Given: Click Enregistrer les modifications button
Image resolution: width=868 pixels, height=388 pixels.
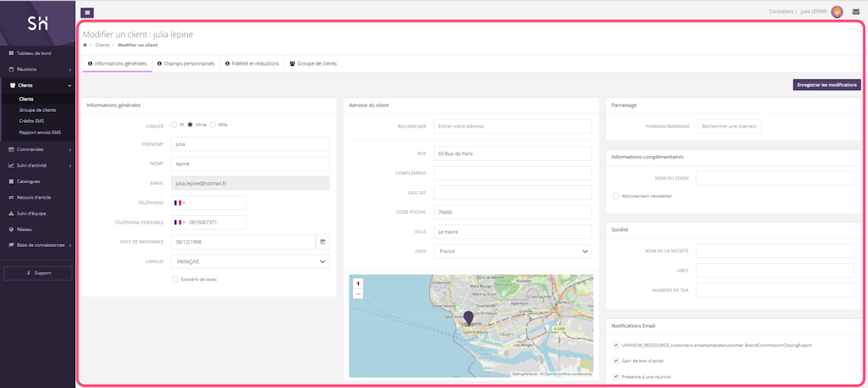Looking at the screenshot, I should point(827,85).
